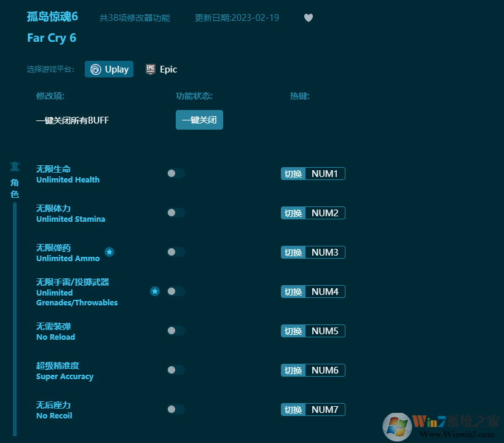504x443 pixels.
Task: Click the Unlimited Stamina label
Action: click(71, 219)
